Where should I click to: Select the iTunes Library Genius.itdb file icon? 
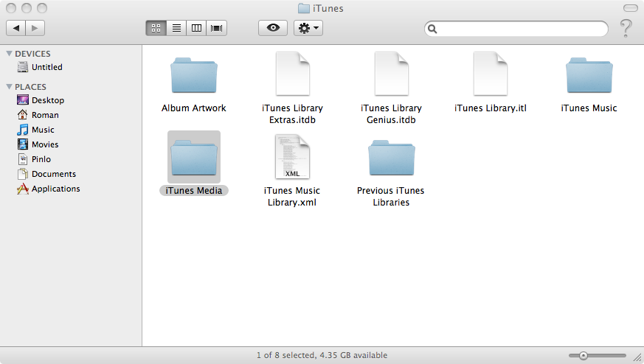pyautogui.click(x=392, y=74)
